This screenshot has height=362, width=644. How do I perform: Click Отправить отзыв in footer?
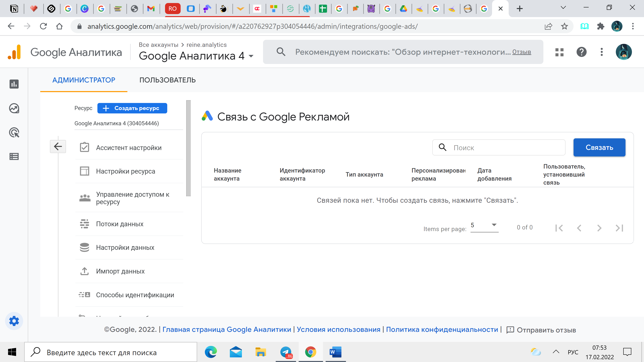541,330
